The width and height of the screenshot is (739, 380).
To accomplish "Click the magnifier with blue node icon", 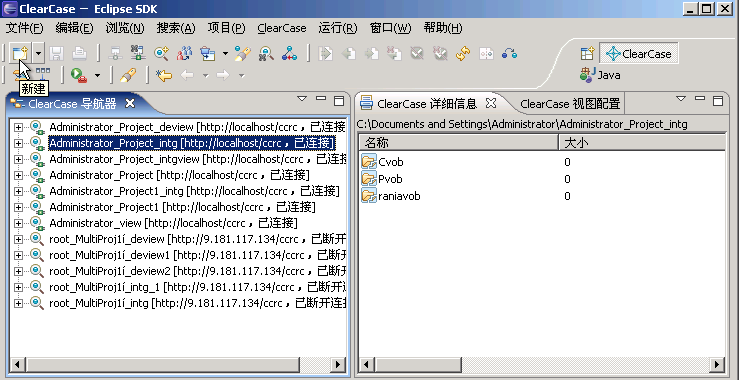I will [266, 53].
